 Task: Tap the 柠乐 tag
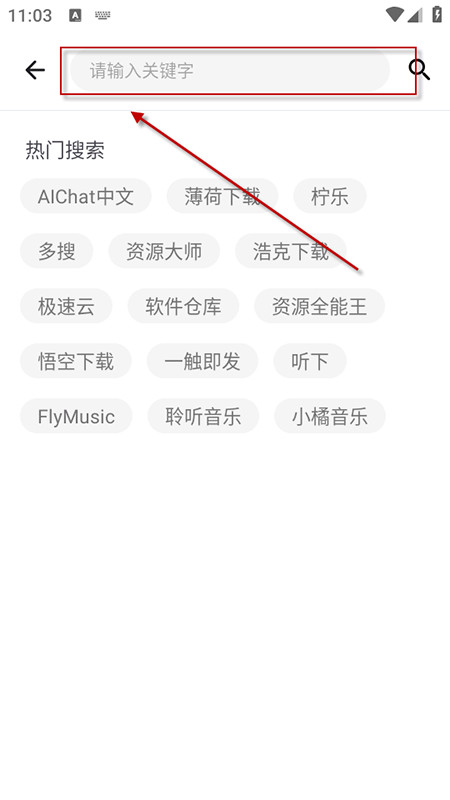[x=330, y=196]
